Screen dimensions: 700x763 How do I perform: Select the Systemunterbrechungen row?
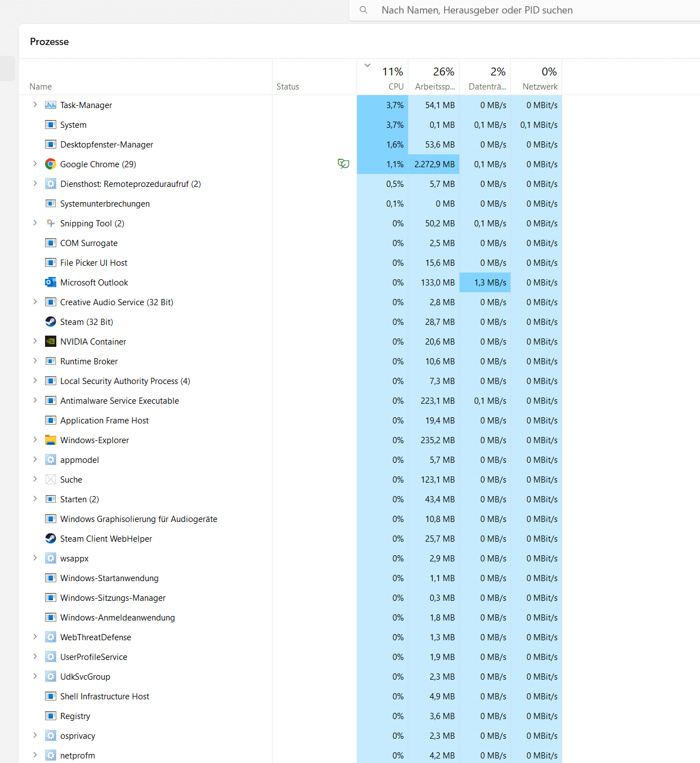(290, 204)
